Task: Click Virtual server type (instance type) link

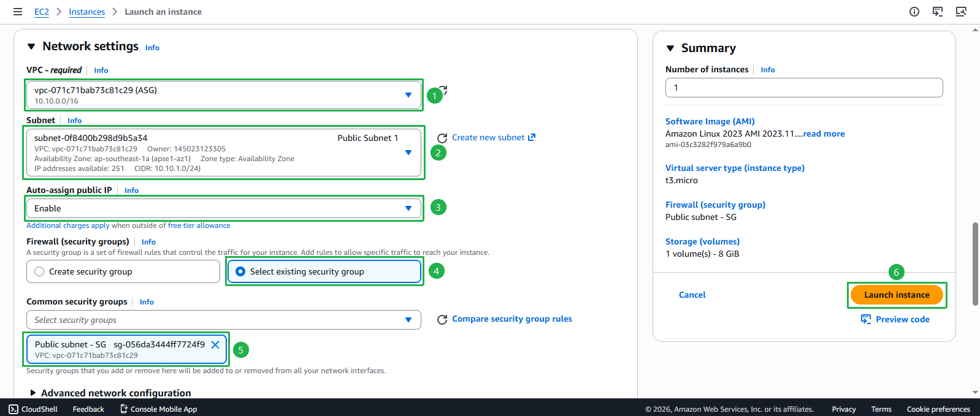Action: click(x=735, y=168)
